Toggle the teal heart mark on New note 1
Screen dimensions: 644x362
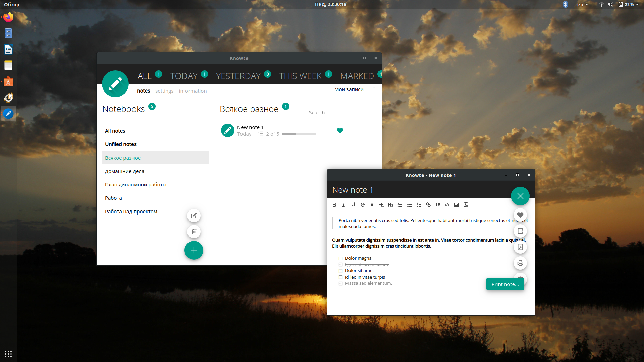(x=340, y=131)
